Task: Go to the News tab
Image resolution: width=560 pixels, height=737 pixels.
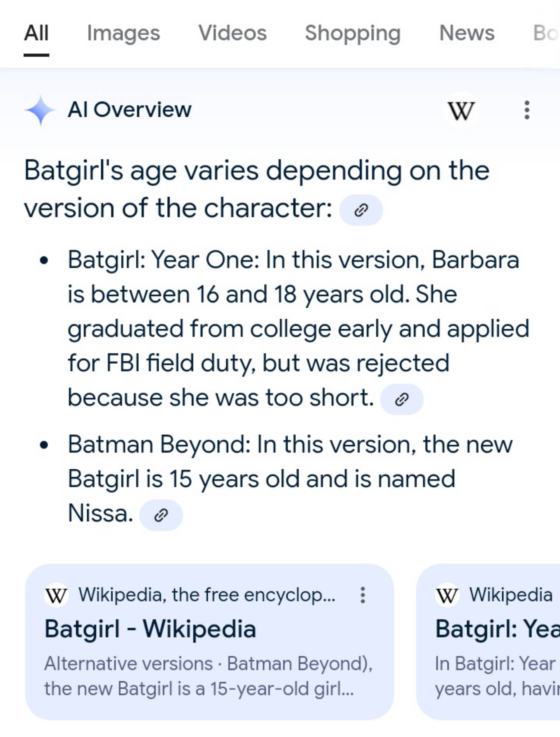Action: [x=467, y=33]
